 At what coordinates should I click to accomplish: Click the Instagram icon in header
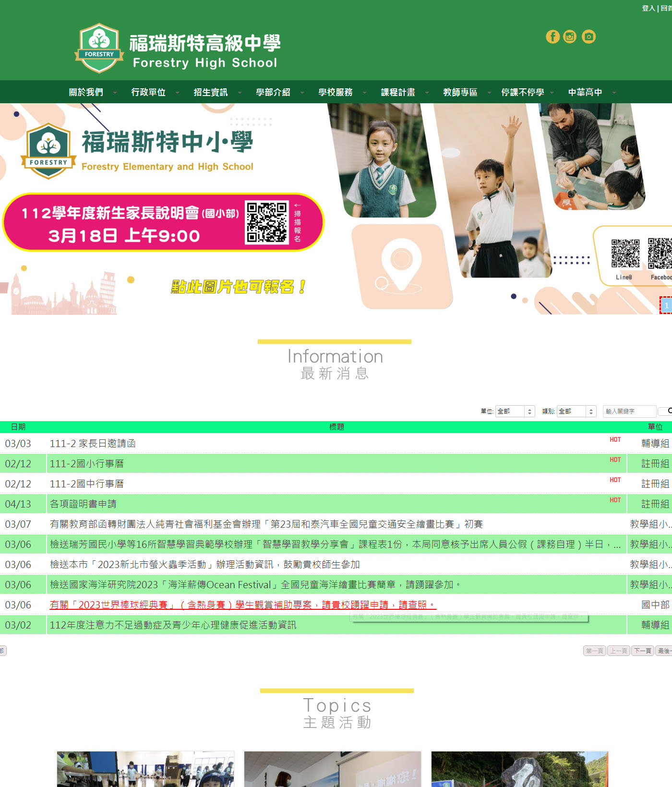coord(570,37)
